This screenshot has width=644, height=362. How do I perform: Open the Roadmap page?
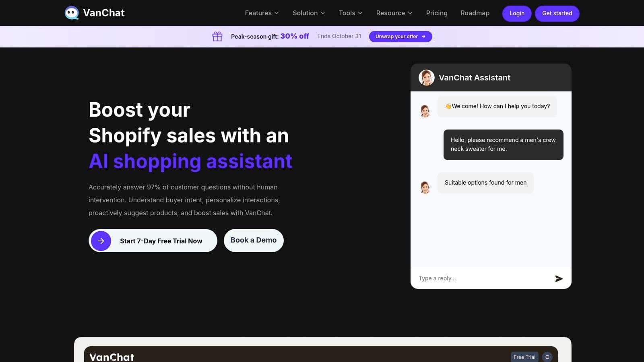click(475, 13)
